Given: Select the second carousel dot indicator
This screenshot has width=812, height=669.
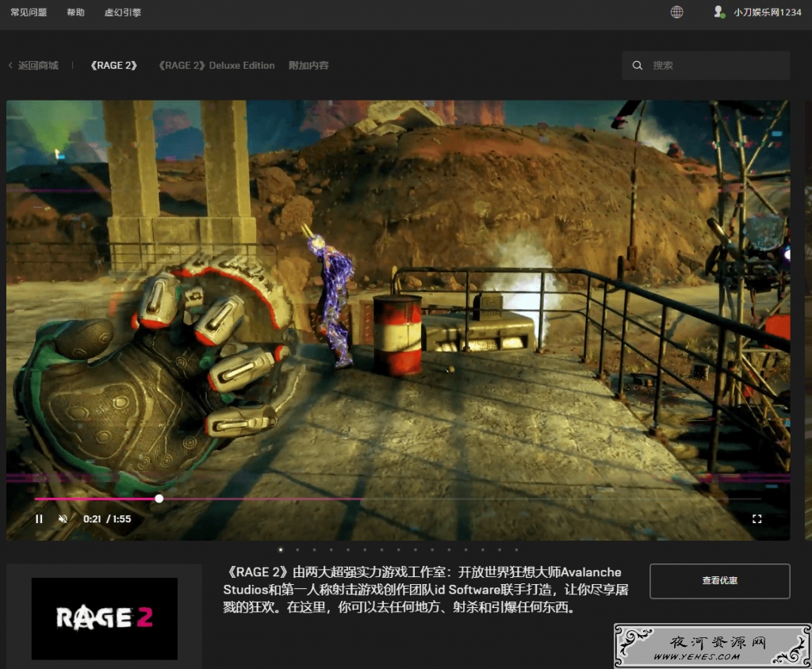Looking at the screenshot, I should 297,550.
